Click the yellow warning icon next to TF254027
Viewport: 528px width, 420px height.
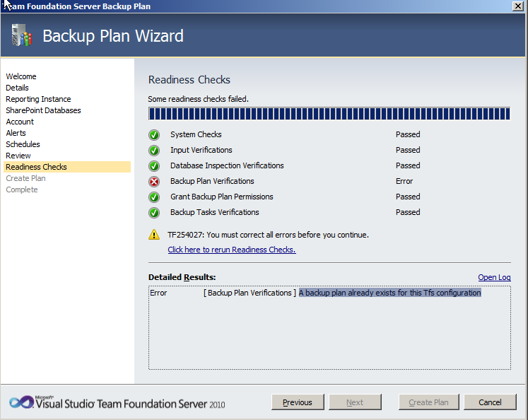click(x=154, y=235)
